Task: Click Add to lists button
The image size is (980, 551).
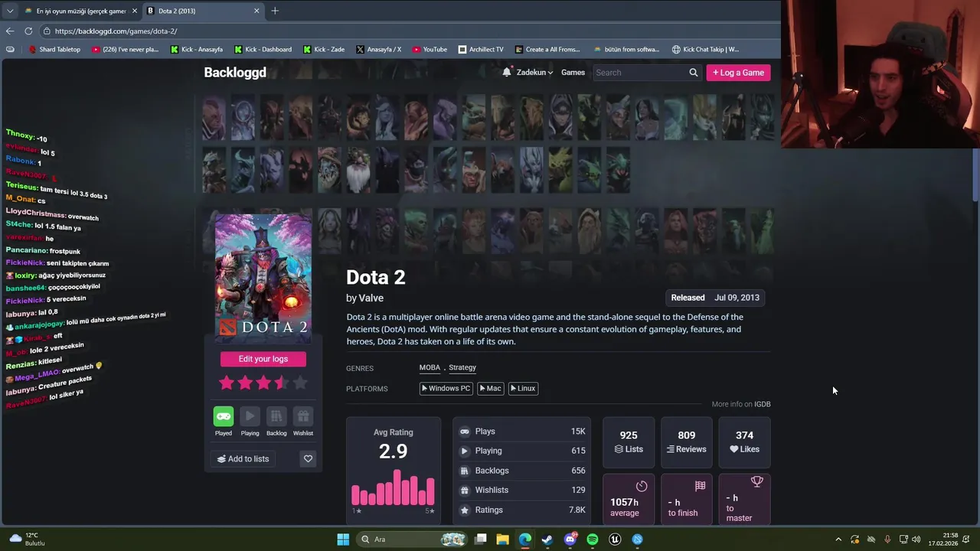Action: [x=243, y=459]
